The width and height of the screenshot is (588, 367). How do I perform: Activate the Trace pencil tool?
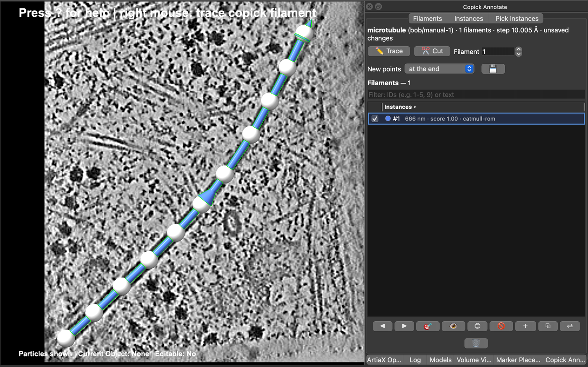[389, 51]
